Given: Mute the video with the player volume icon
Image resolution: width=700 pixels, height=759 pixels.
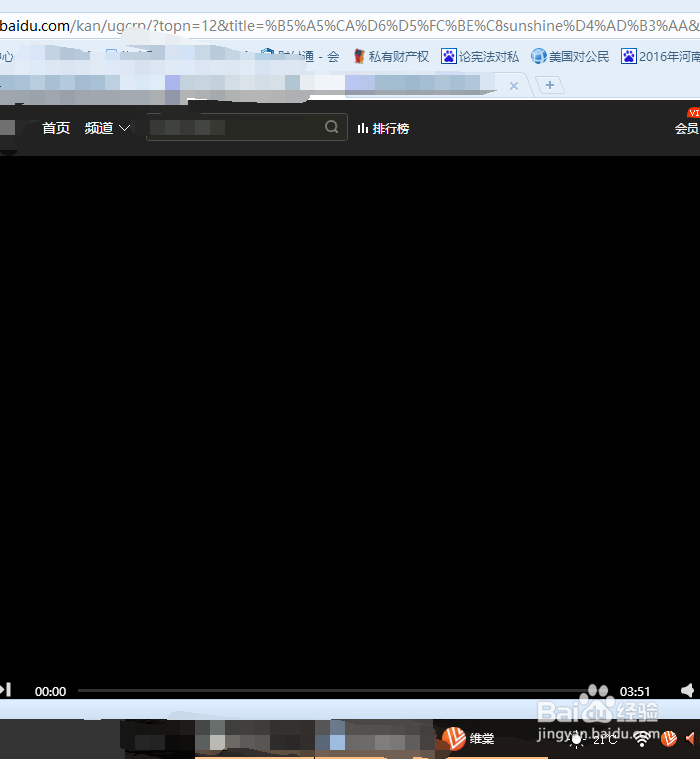Looking at the screenshot, I should (x=688, y=690).
